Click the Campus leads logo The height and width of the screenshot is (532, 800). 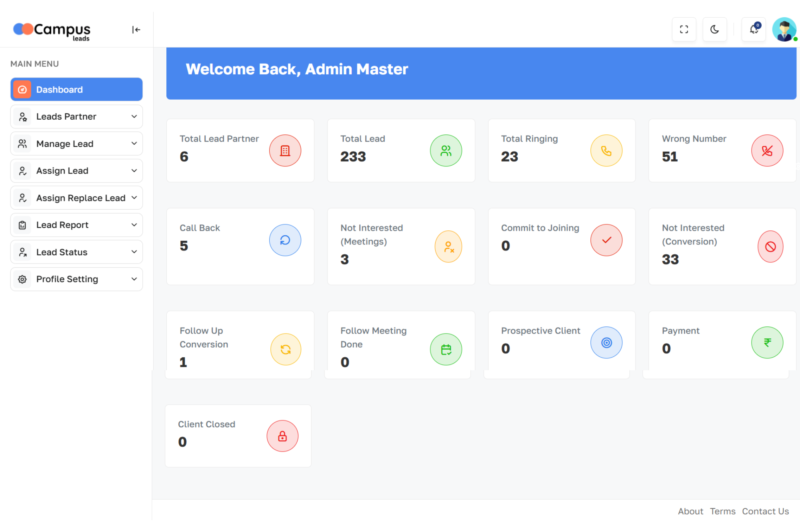coord(52,30)
